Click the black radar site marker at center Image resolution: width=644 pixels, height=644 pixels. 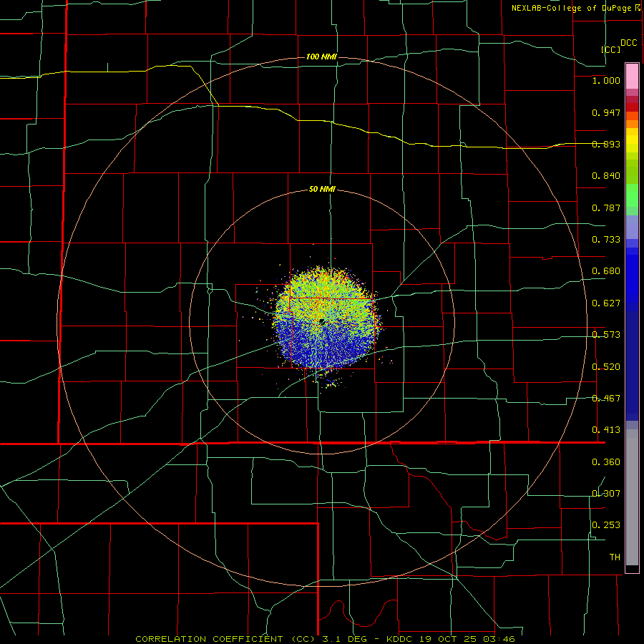click(322, 321)
